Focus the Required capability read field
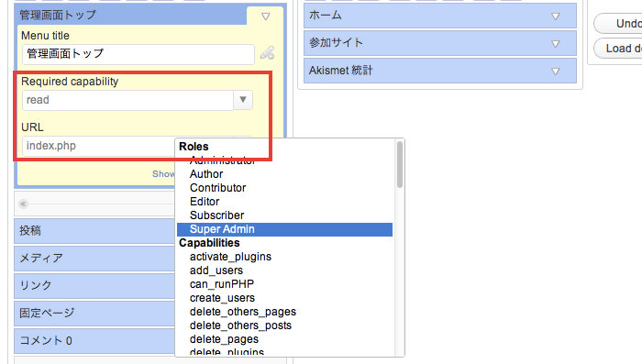Screen dimensions: 642x364 (127, 100)
